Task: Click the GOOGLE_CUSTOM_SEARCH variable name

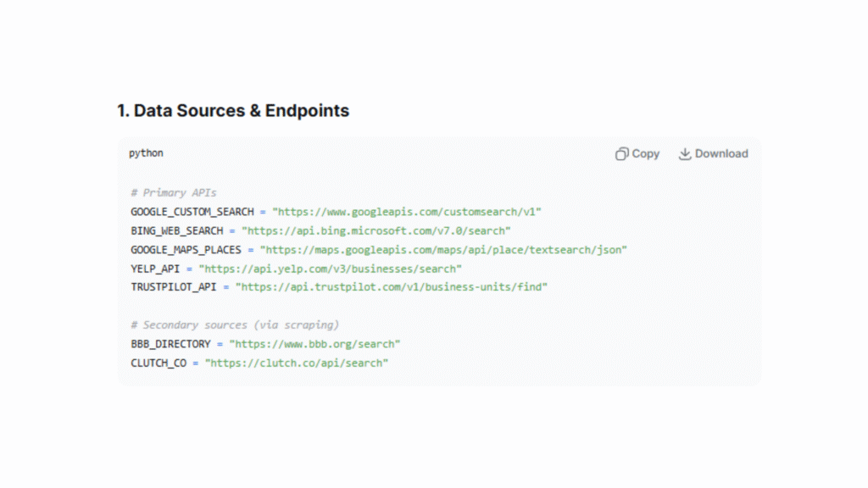Action: (191, 212)
